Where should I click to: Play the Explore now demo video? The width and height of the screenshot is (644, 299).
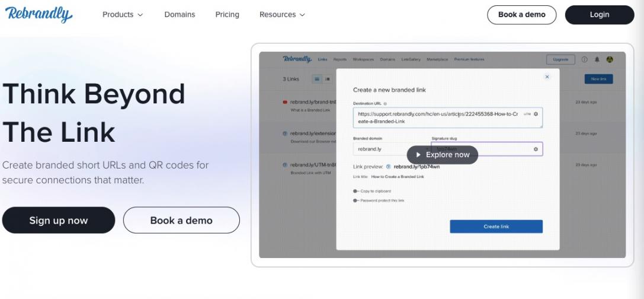[443, 155]
